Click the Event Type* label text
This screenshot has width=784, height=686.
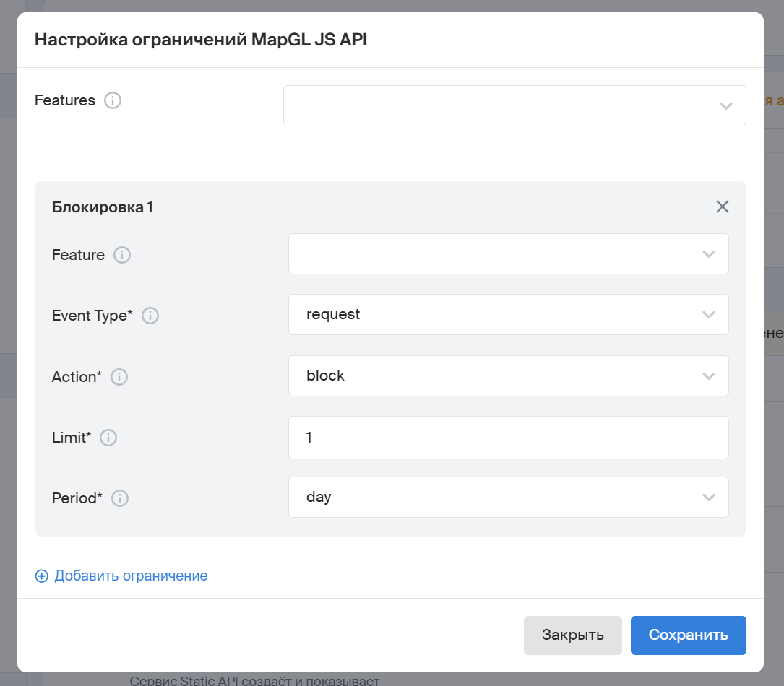pos(92,316)
